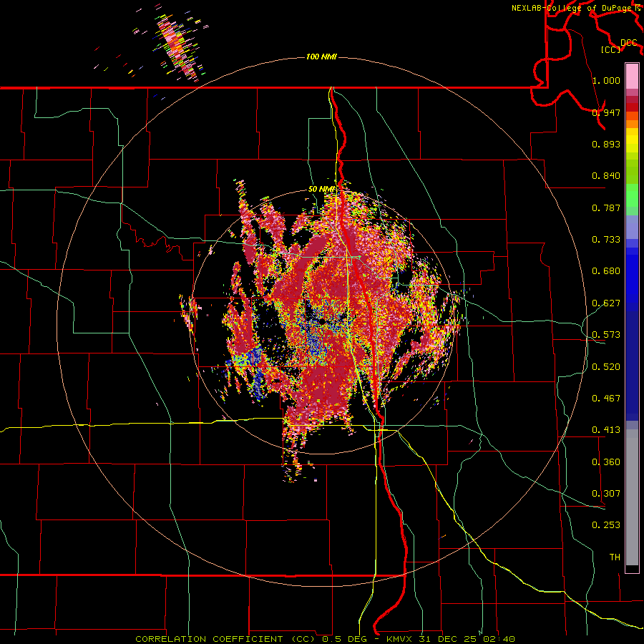Click the 0.307 scale value
The width and height of the screenshot is (644, 644).
tap(606, 494)
